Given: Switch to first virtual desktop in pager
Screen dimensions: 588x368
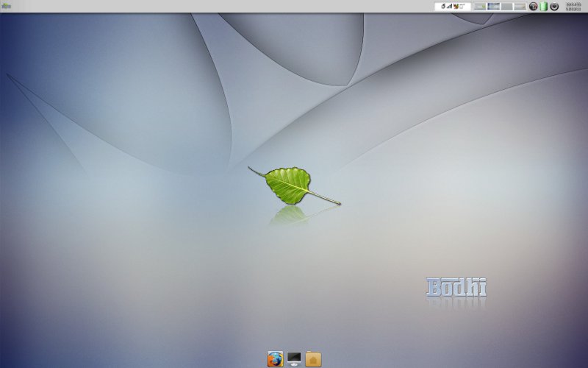Looking at the screenshot, I should (x=480, y=7).
